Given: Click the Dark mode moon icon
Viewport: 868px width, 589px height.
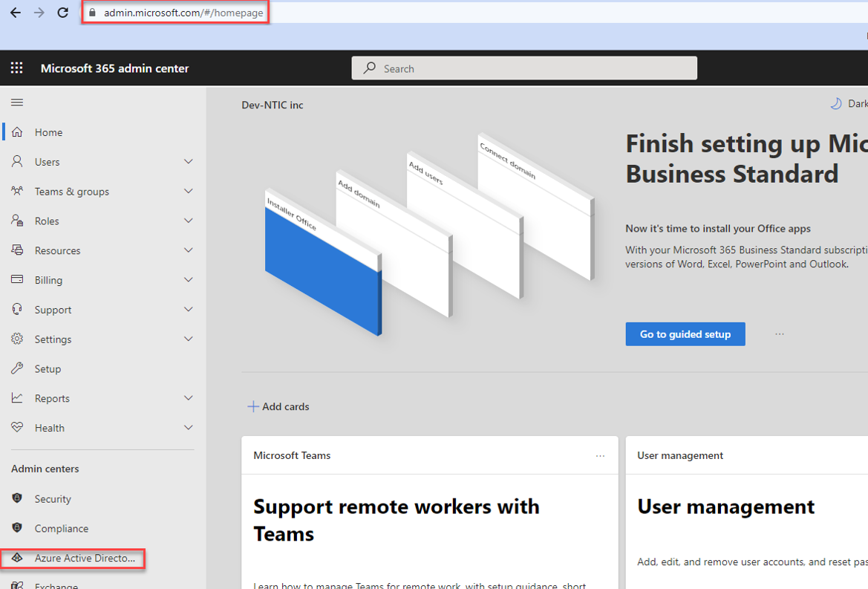Looking at the screenshot, I should click(836, 103).
